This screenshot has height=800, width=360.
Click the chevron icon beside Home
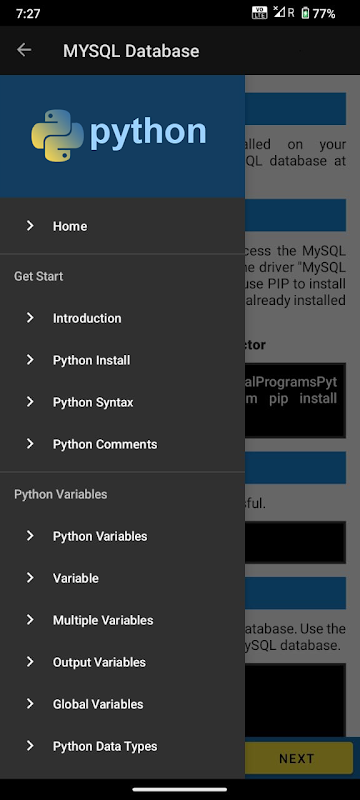coord(30,226)
